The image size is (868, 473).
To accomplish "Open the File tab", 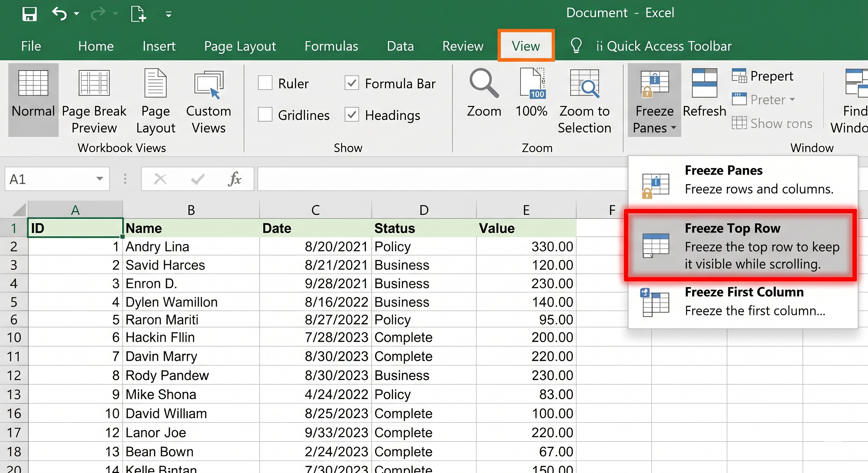I will 31,46.
